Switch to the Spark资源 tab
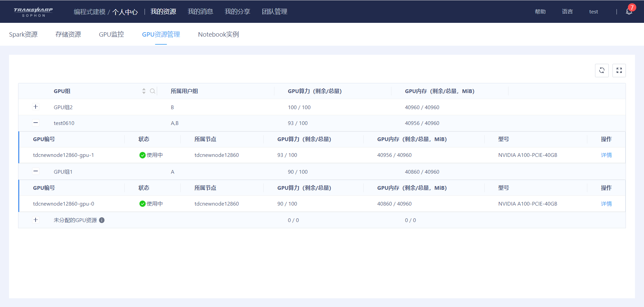The height and width of the screenshot is (307, 644). (23, 34)
